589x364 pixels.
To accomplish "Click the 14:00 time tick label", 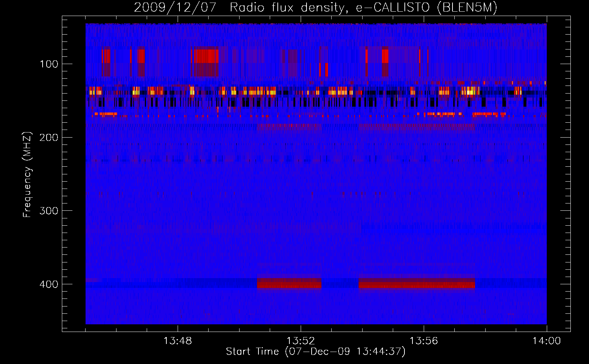I will tap(546, 341).
